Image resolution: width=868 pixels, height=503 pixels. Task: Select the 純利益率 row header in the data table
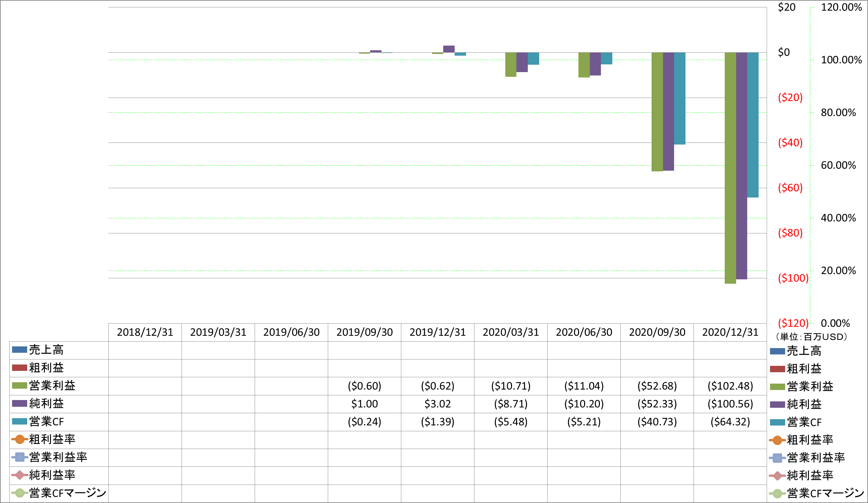[59, 476]
